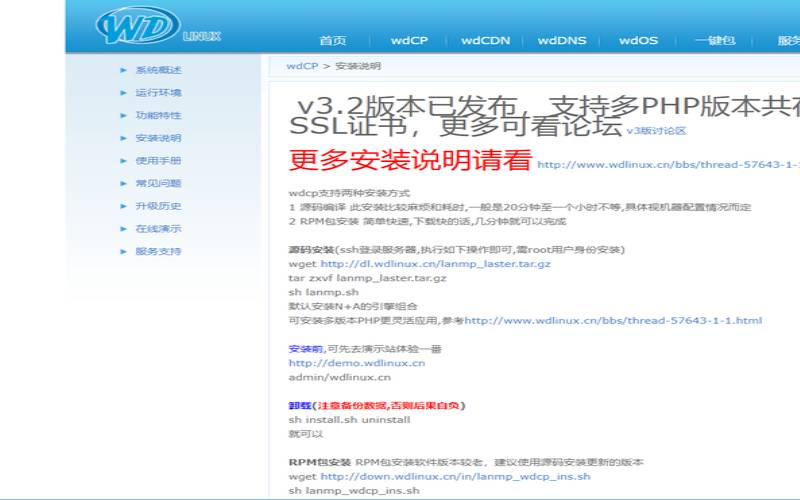This screenshot has width=800, height=500.
Task: Open 常见问题 in the sidebar
Action: point(158,183)
